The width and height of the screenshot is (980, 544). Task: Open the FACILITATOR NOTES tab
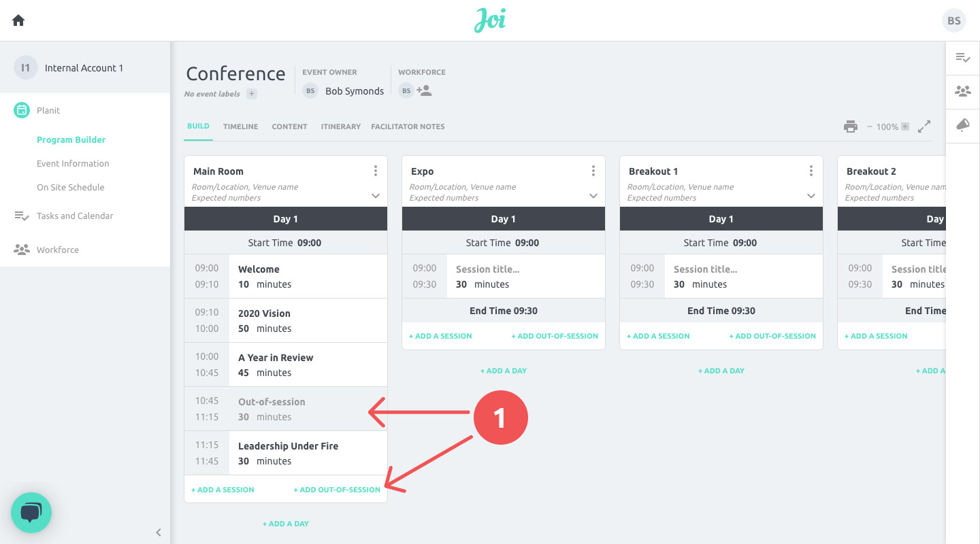[408, 126]
